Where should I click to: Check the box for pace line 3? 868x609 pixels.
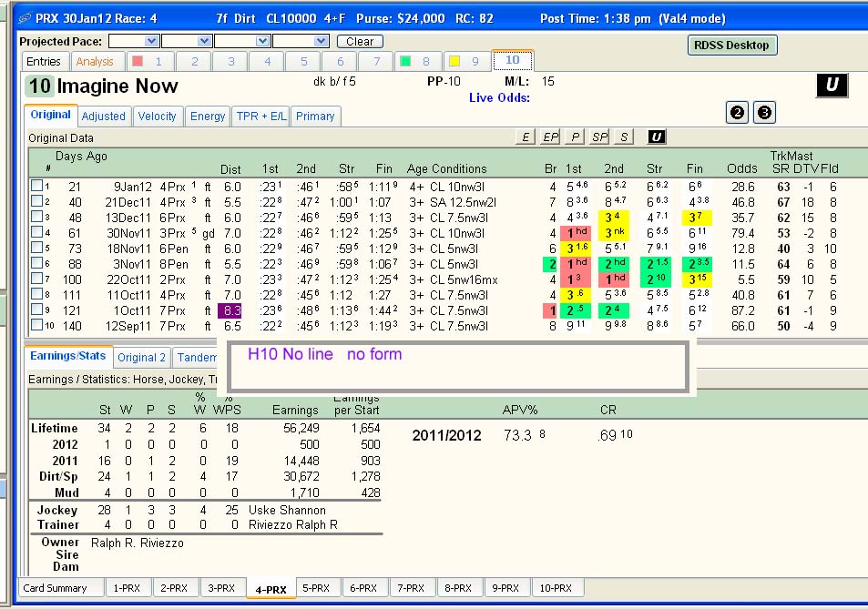point(37,217)
